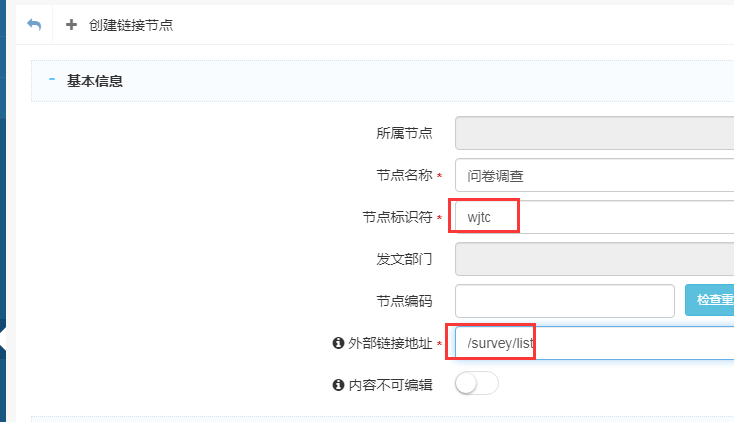Image resolution: width=734 pixels, height=422 pixels.
Task: Click the blue 检查重复 button
Action: [709, 301]
